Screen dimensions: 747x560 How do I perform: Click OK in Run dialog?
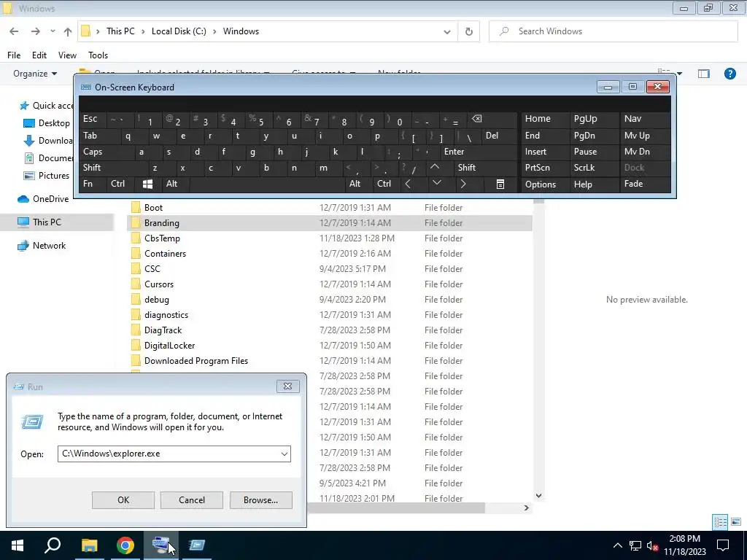123,500
